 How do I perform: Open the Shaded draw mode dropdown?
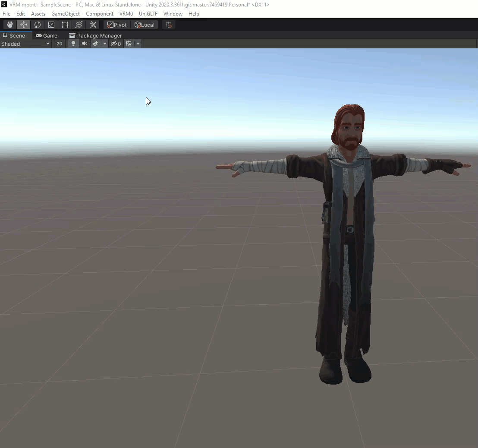click(25, 44)
